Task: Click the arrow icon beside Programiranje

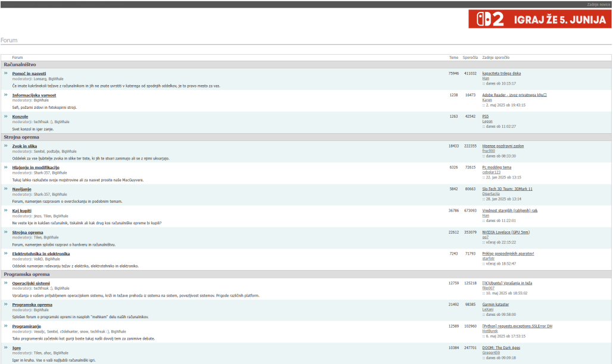Action: pos(6,326)
